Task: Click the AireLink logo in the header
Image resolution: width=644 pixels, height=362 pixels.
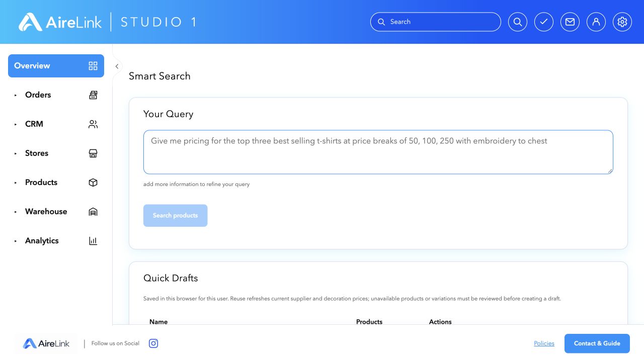Action: (60, 22)
